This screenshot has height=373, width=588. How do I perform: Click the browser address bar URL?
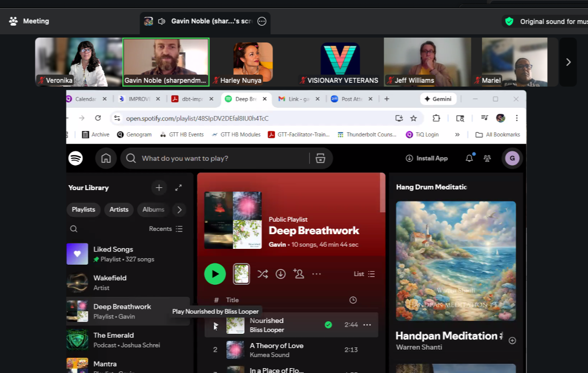[x=197, y=119]
